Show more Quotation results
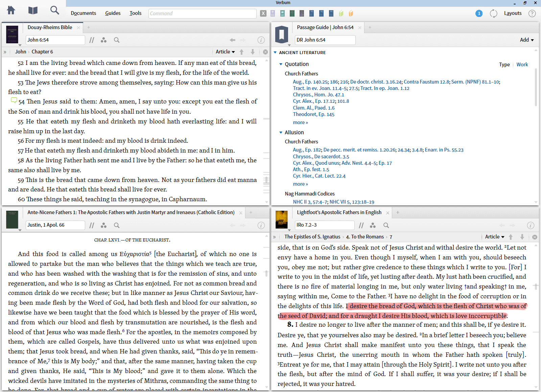 (x=300, y=122)
